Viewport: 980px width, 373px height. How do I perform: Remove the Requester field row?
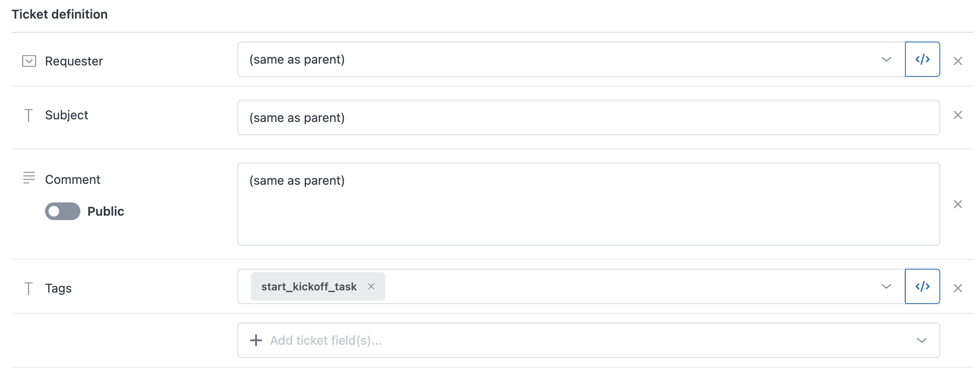pyautogui.click(x=957, y=61)
